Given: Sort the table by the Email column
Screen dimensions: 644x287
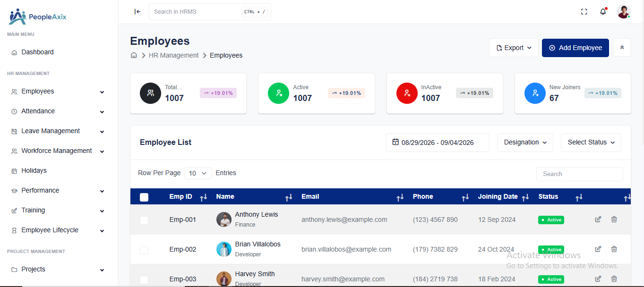Looking at the screenshot, I should 400,197.
